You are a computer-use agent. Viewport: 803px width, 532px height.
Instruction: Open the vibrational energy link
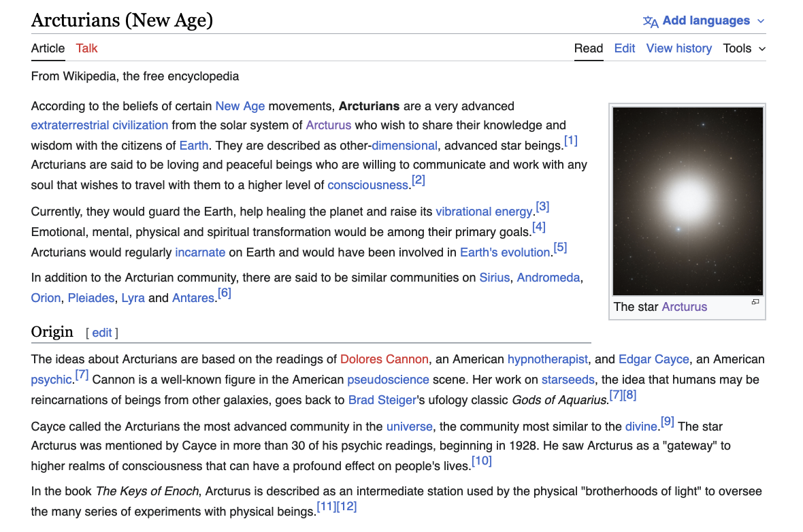point(484,212)
